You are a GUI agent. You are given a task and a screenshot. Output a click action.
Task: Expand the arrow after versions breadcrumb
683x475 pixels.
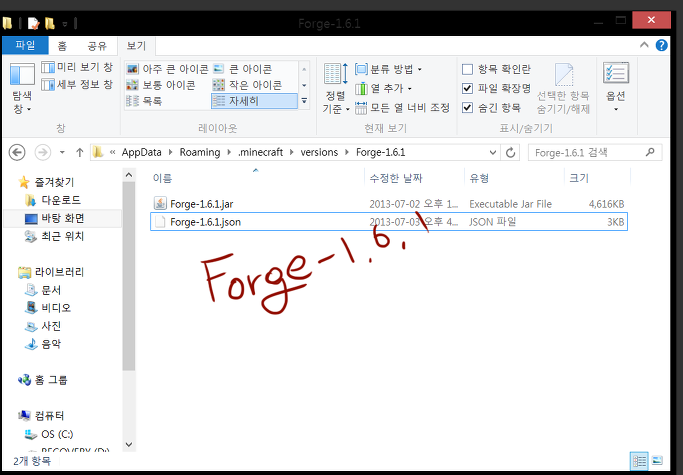coord(347,152)
